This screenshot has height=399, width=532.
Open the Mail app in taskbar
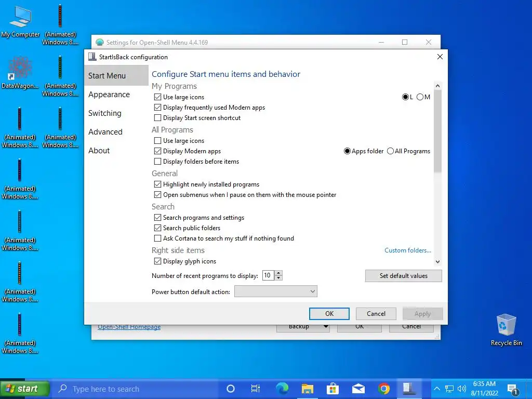click(x=358, y=389)
